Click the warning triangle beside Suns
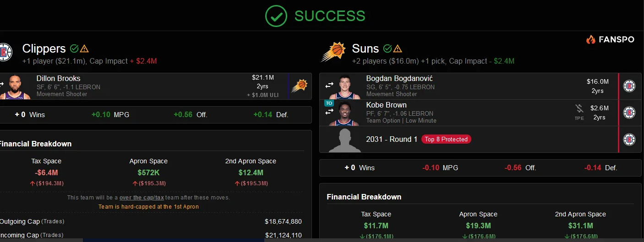The image size is (644, 242). pyautogui.click(x=398, y=48)
